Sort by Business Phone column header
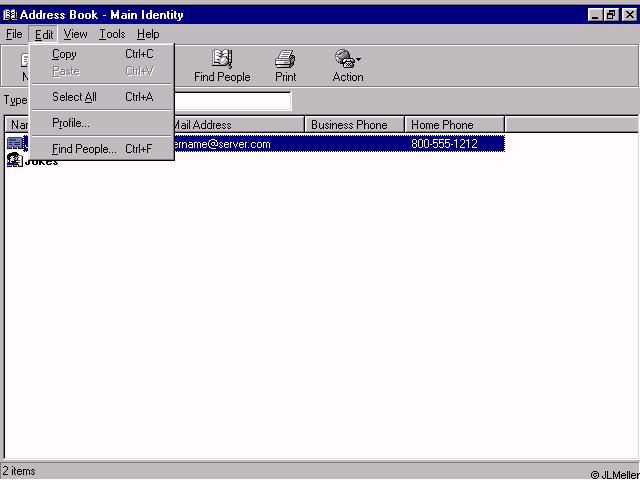Image resolution: width=640 pixels, height=480 pixels. pyautogui.click(x=354, y=125)
